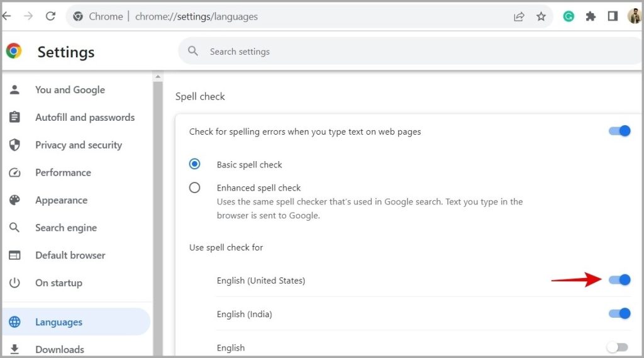Bookmark this tab with the star icon
Image resolution: width=644 pixels, height=358 pixels.
click(541, 16)
